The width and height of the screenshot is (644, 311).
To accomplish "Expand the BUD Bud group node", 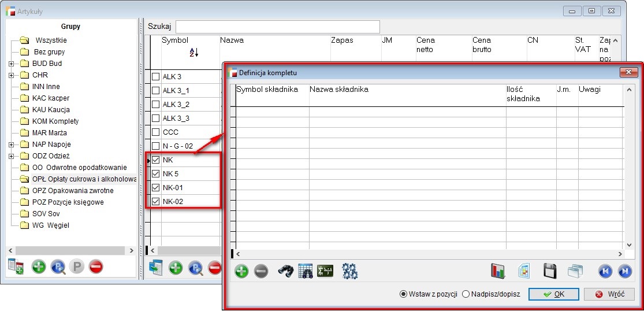I will [12, 64].
